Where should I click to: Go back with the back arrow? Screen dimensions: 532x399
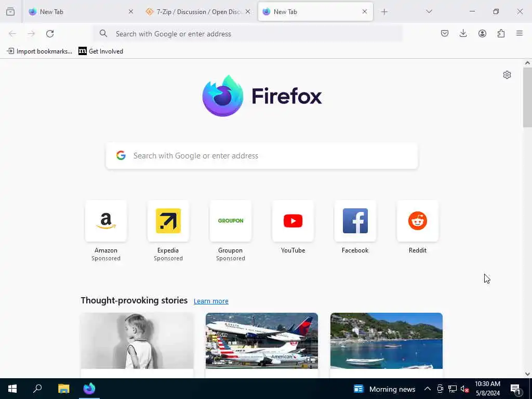(x=12, y=34)
